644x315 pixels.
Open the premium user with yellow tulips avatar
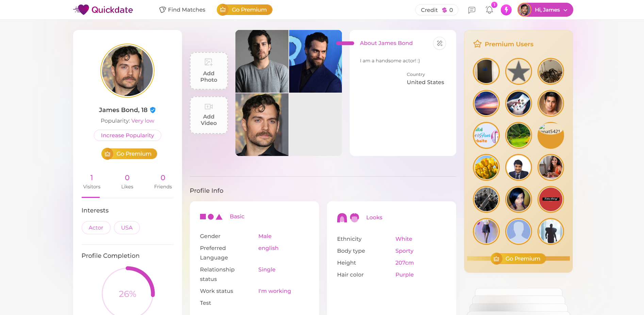(x=486, y=167)
